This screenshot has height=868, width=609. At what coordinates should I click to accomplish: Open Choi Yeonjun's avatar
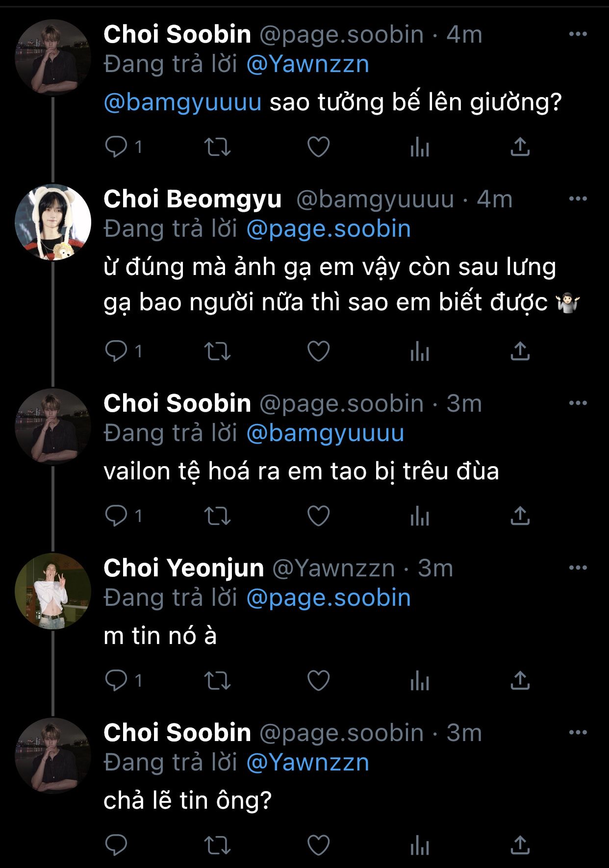(x=53, y=591)
